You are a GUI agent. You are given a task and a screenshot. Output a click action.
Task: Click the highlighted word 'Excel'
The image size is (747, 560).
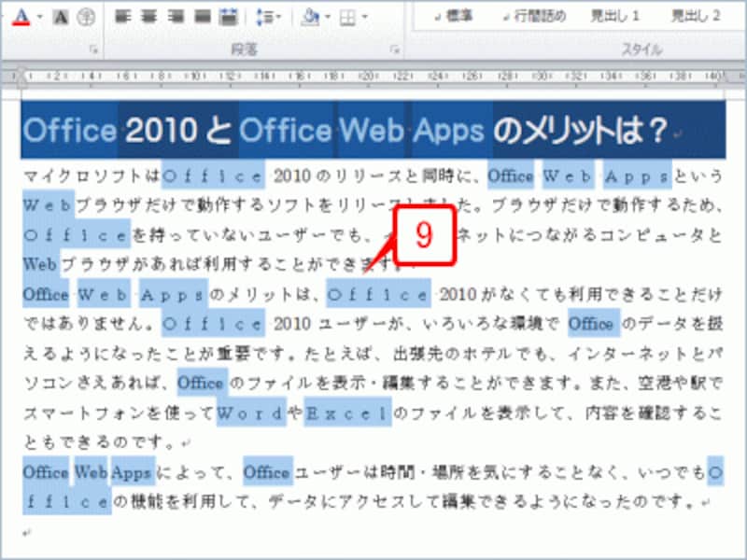click(x=346, y=413)
